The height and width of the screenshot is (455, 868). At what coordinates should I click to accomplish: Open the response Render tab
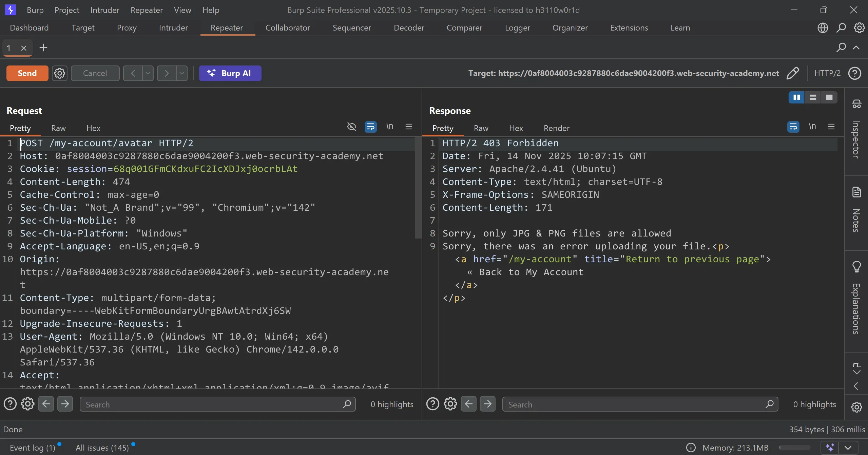[556, 128]
